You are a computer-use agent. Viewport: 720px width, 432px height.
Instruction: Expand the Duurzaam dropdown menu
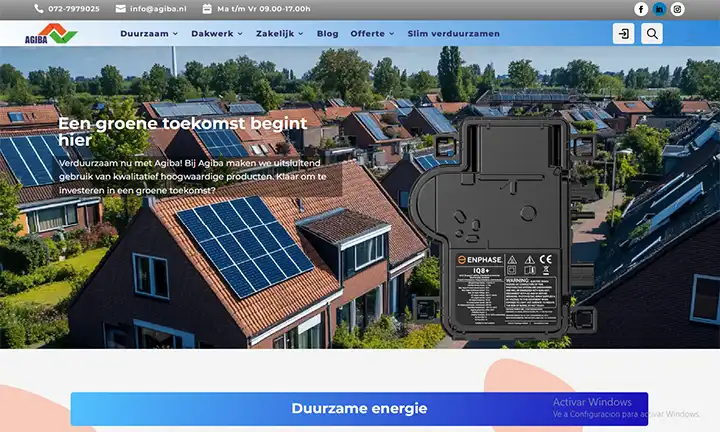click(149, 34)
